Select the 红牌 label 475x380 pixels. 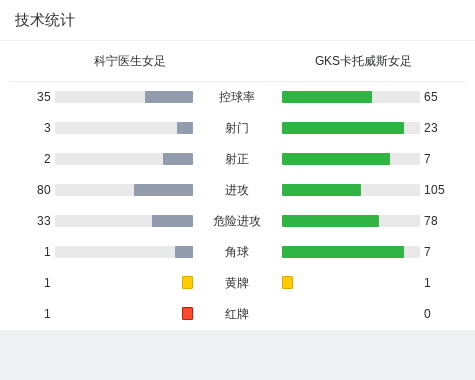click(x=237, y=314)
